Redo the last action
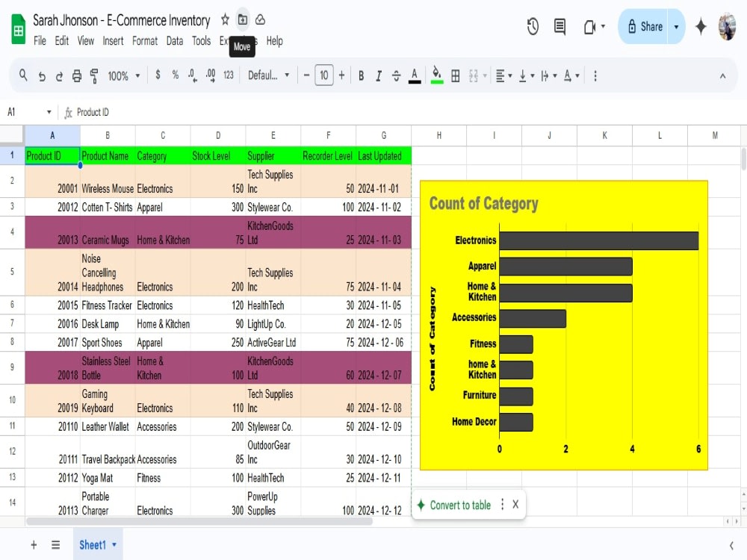Image resolution: width=747 pixels, height=560 pixels. pyautogui.click(x=59, y=75)
